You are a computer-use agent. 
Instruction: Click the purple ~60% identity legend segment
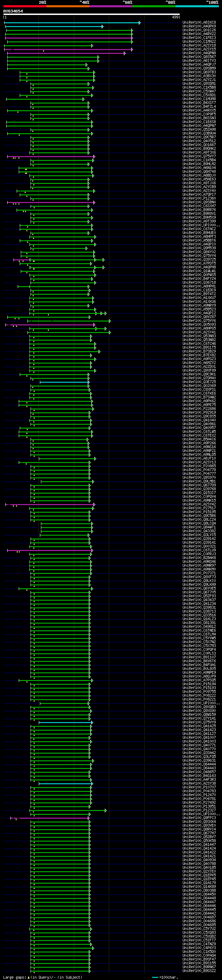[111, 6]
